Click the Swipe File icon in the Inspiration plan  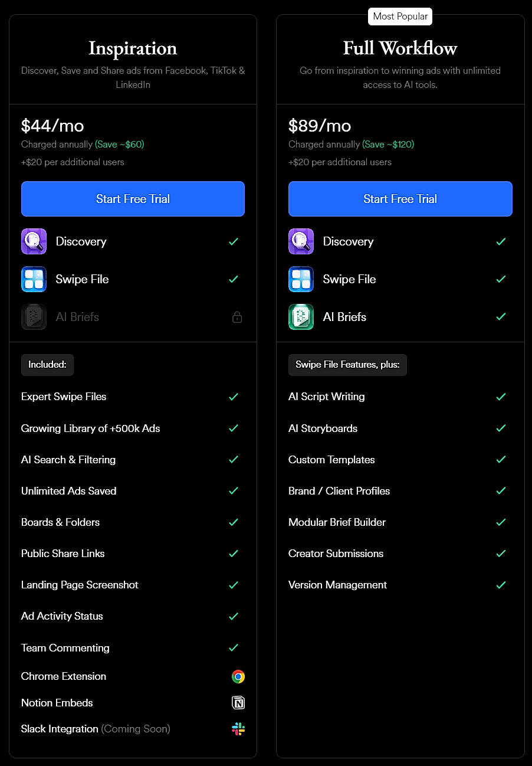[34, 279]
